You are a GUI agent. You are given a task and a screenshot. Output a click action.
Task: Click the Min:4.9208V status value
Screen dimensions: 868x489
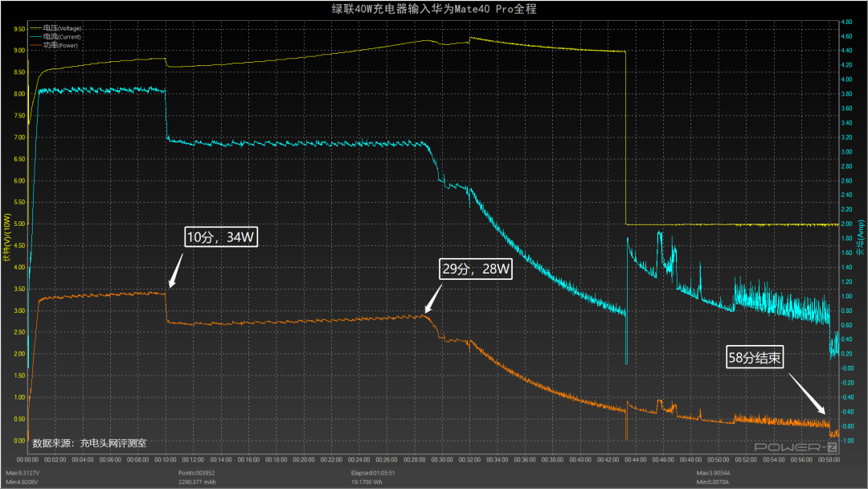click(x=23, y=482)
